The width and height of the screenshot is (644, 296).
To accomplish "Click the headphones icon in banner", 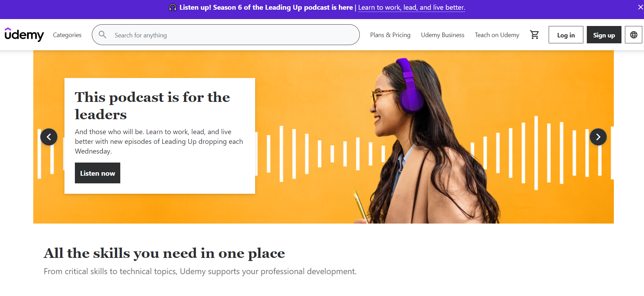I will pyautogui.click(x=173, y=7).
